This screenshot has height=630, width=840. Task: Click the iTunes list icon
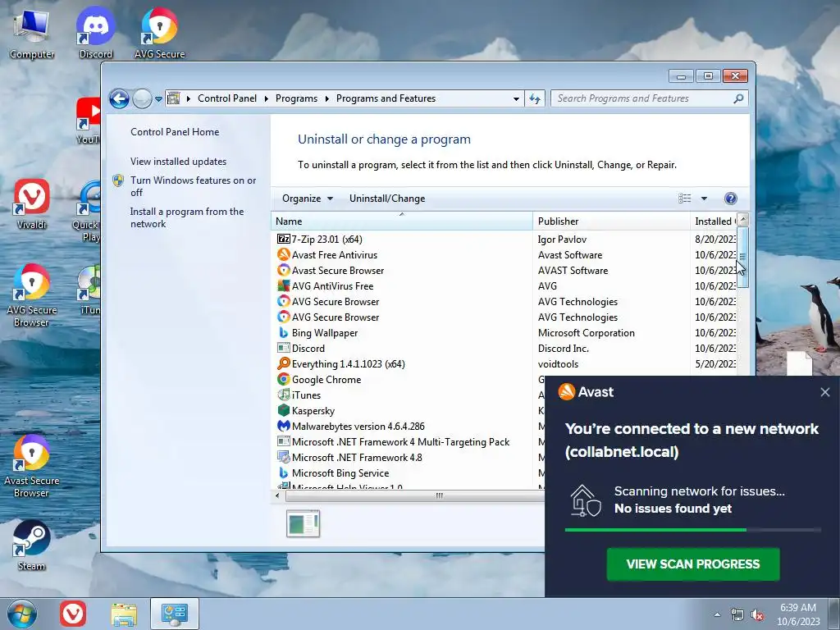(283, 395)
